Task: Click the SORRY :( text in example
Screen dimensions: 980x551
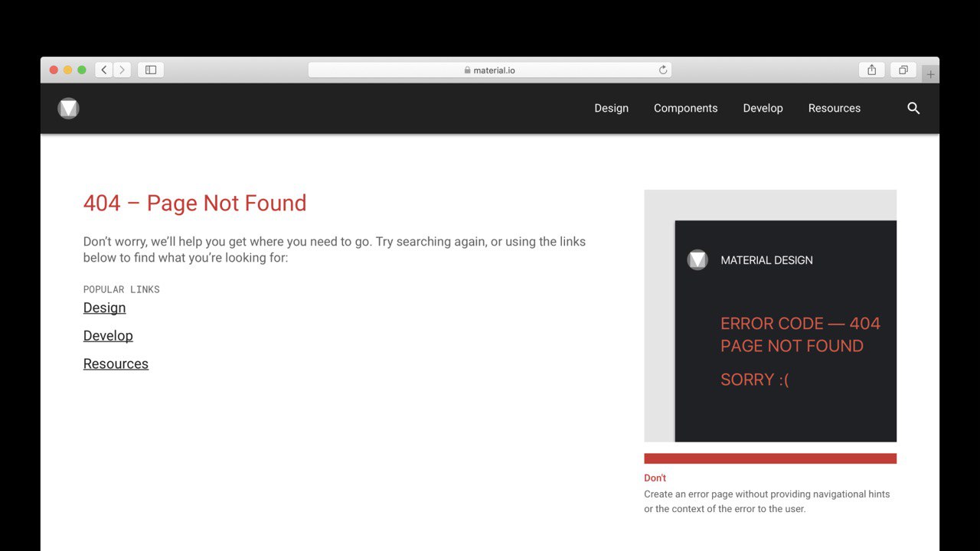Action: 754,380
